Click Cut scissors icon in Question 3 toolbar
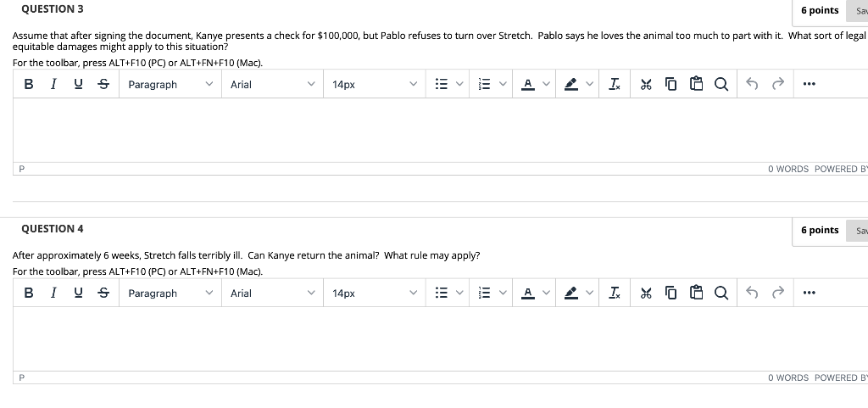The height and width of the screenshot is (408, 868). 645,84
